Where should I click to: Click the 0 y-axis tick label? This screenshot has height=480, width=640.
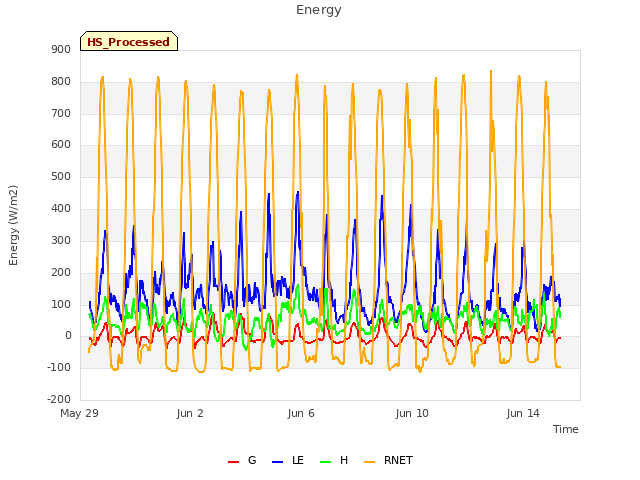pos(68,336)
